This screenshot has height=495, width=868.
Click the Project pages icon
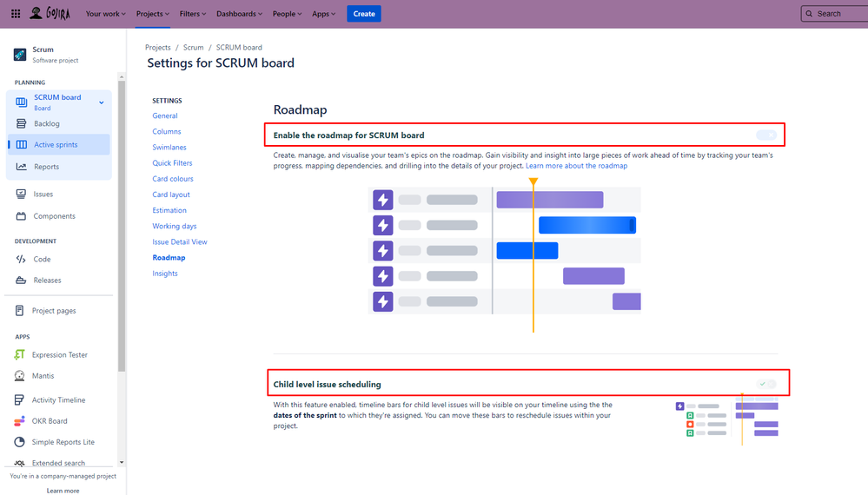point(19,311)
